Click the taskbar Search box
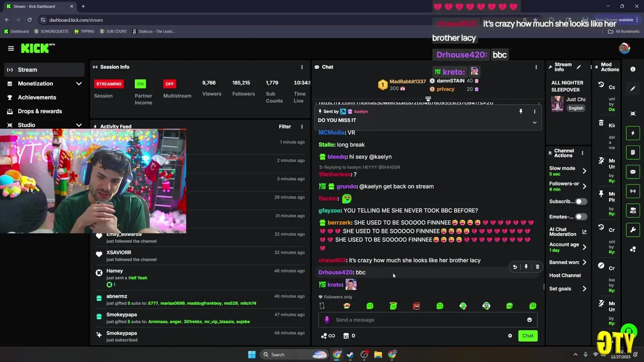Viewport: 644px width, 362px height. click(295, 354)
